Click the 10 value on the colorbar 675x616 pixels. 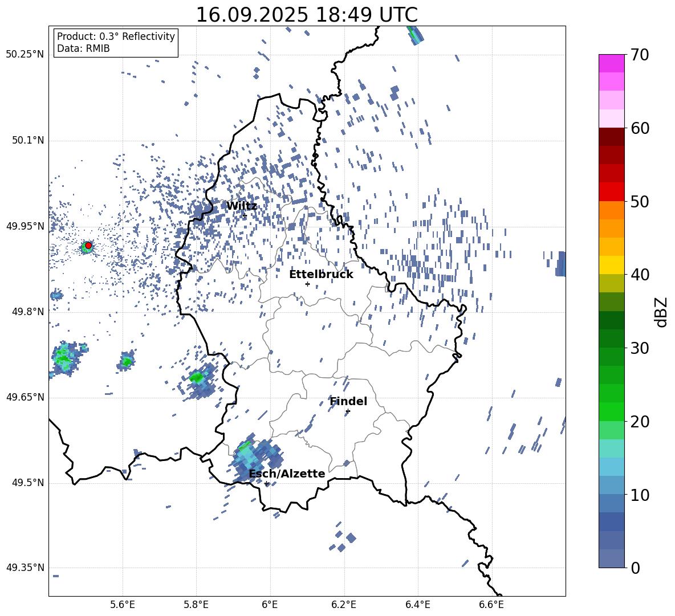tap(640, 495)
